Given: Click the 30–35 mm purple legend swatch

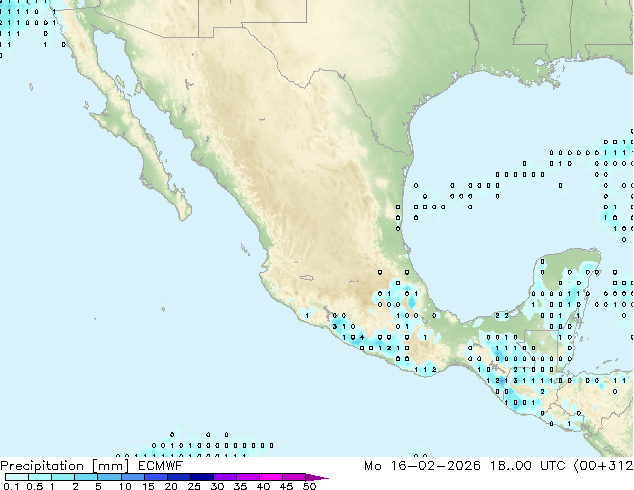Looking at the screenshot, I should pyautogui.click(x=224, y=477).
